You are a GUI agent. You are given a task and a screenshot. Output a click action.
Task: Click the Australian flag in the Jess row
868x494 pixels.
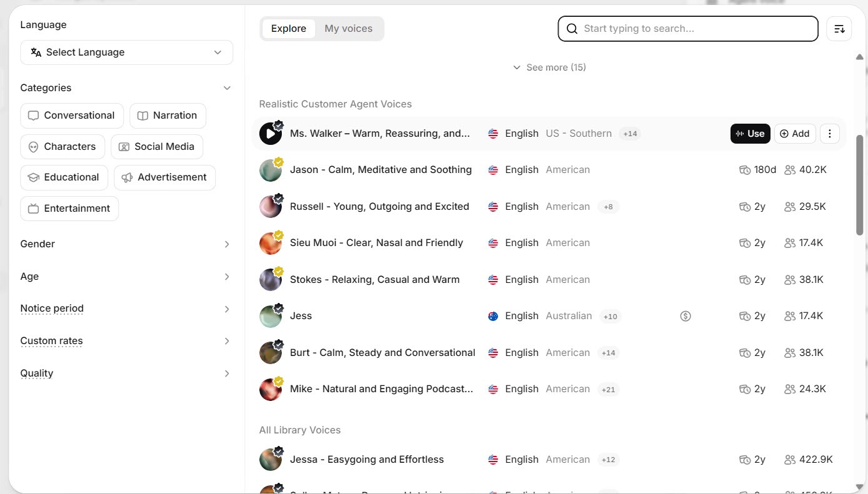pos(493,316)
